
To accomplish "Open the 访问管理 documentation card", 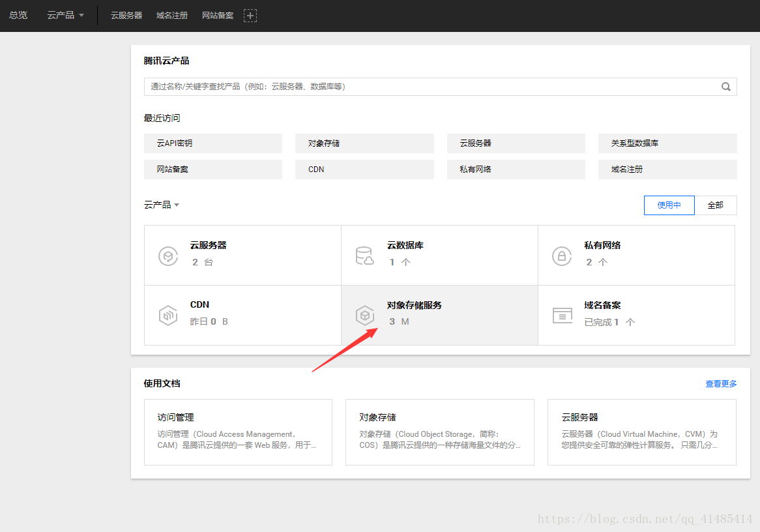I will 238,432.
